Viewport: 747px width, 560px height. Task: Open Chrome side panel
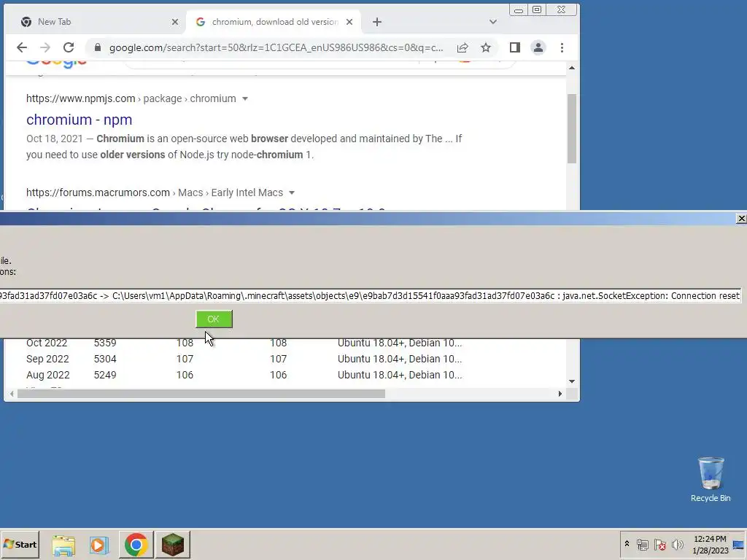coord(514,47)
